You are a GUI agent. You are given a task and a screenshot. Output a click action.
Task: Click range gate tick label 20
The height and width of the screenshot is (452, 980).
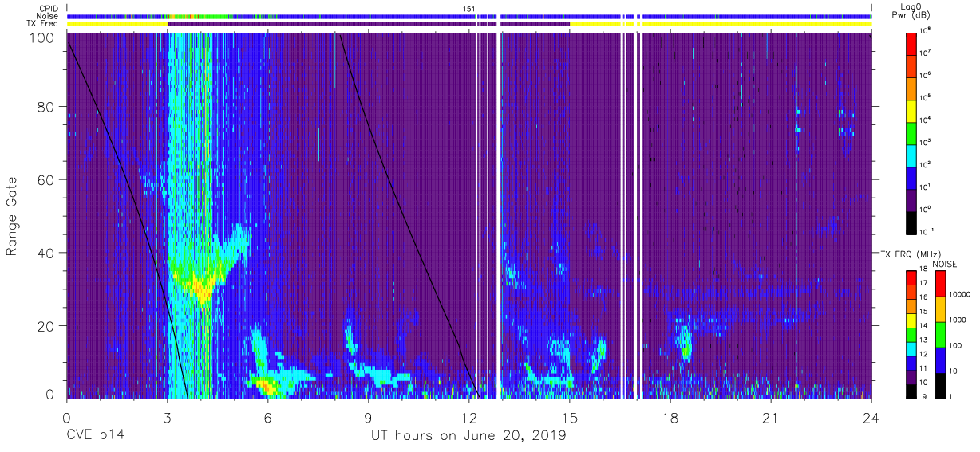(45, 326)
